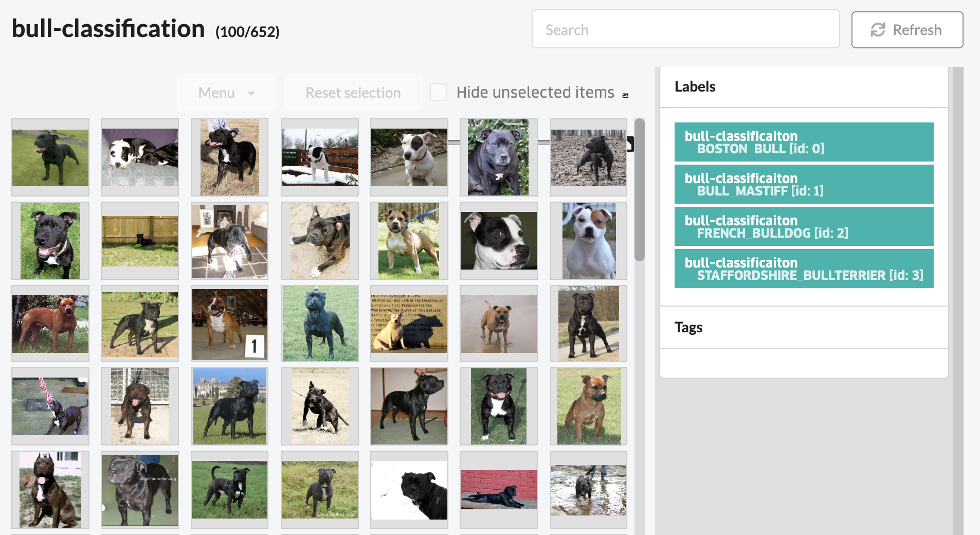
Task: Open the Menu dropdown arrow
Action: [251, 93]
